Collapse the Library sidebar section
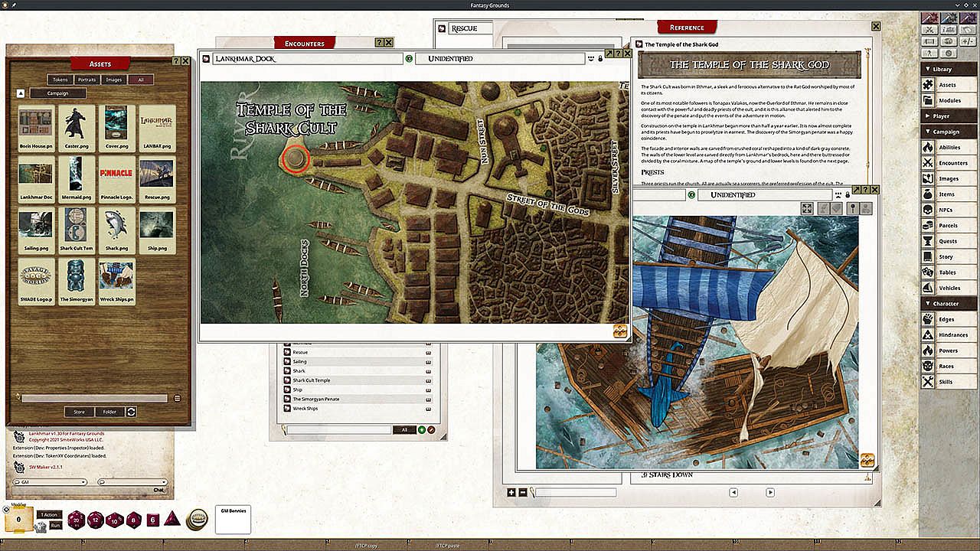980x551 pixels. click(x=942, y=69)
